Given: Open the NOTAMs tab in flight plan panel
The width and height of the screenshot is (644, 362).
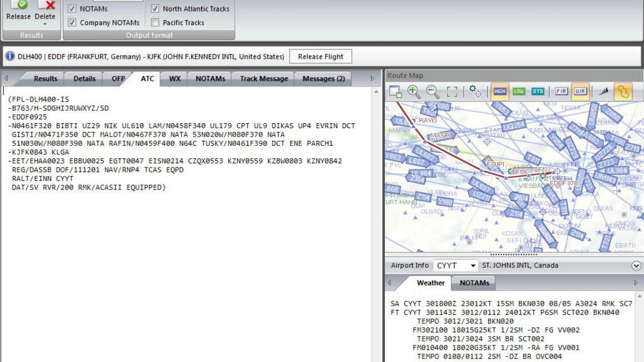Looking at the screenshot, I should 210,78.
